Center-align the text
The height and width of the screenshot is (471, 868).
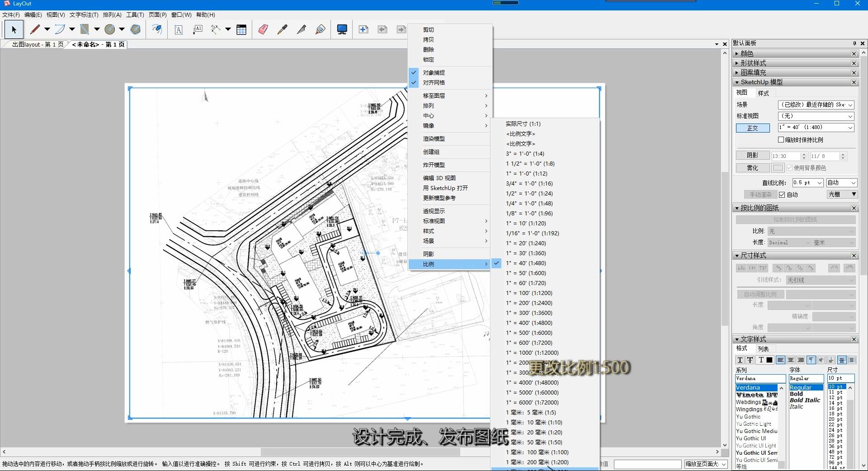(x=791, y=360)
